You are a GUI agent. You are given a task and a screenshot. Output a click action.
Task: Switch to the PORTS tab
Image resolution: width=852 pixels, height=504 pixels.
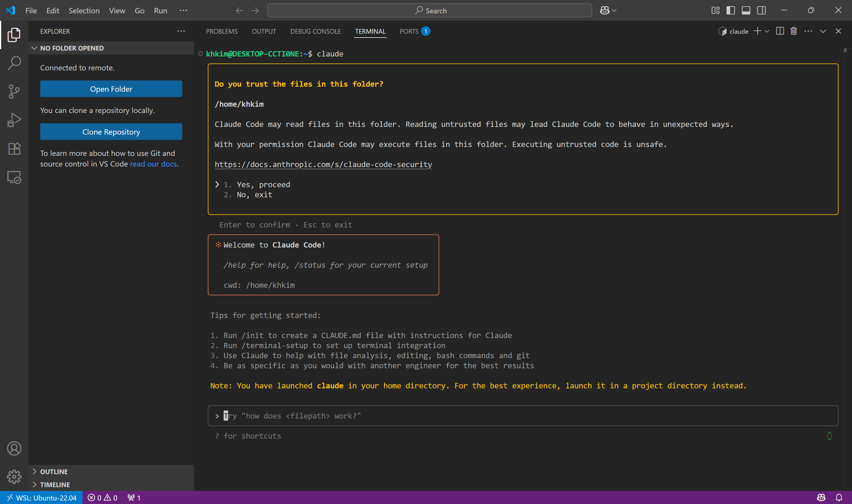(x=409, y=31)
